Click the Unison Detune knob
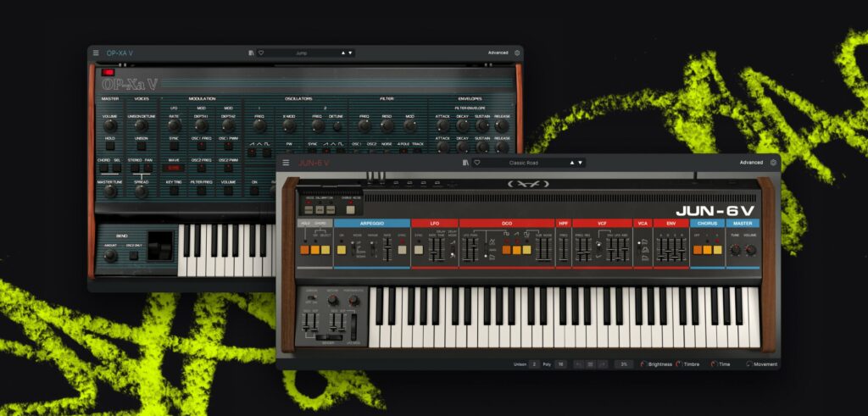This screenshot has height=416, width=868. pos(142,125)
